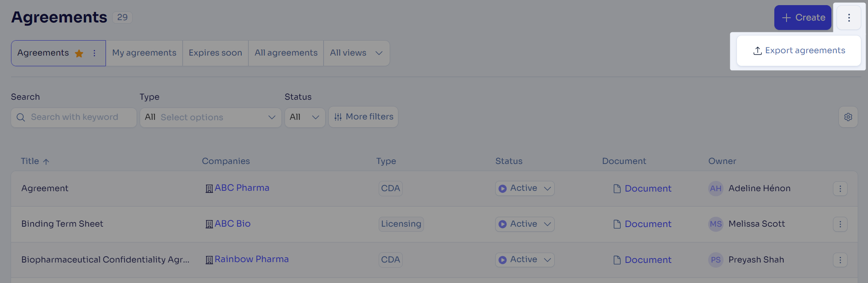This screenshot has width=868, height=283.
Task: Open the More filters button
Action: (363, 117)
